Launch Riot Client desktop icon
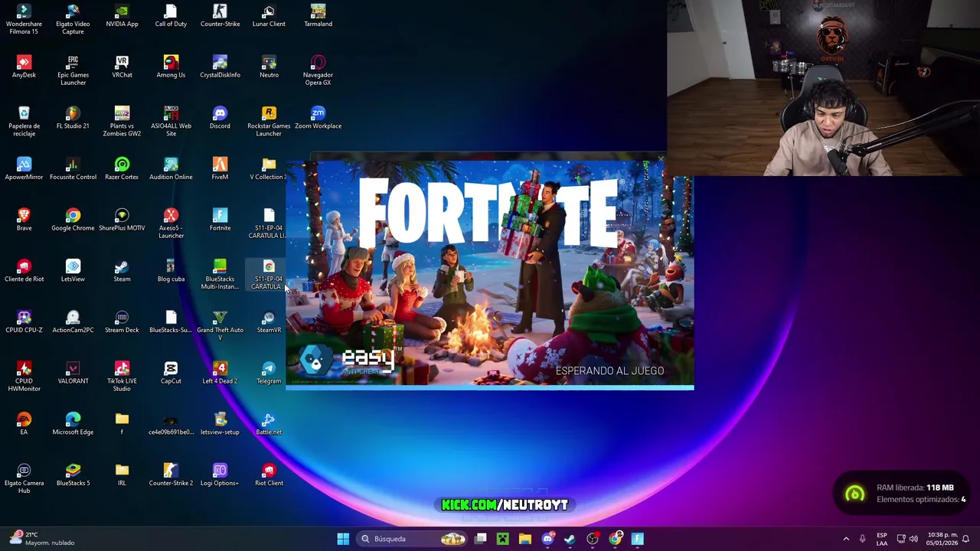Screen dimensions: 980x551 269,475
